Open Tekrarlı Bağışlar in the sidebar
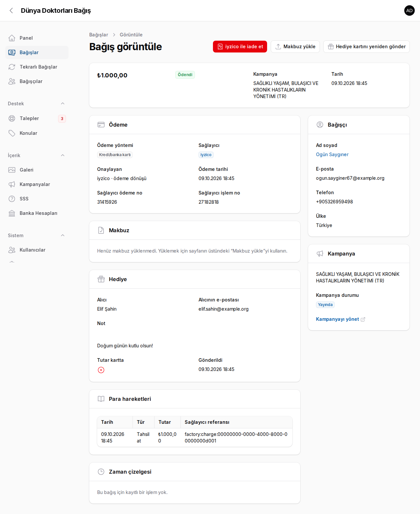This screenshot has height=514, width=420. point(37,67)
